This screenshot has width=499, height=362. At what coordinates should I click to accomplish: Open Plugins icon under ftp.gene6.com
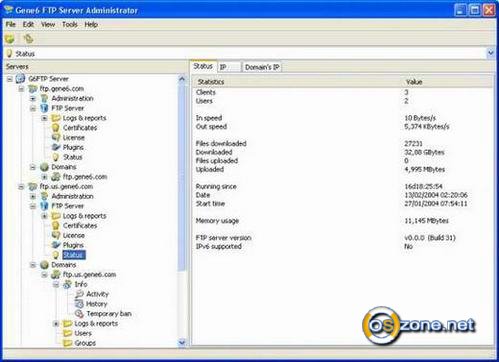[x=55, y=147]
